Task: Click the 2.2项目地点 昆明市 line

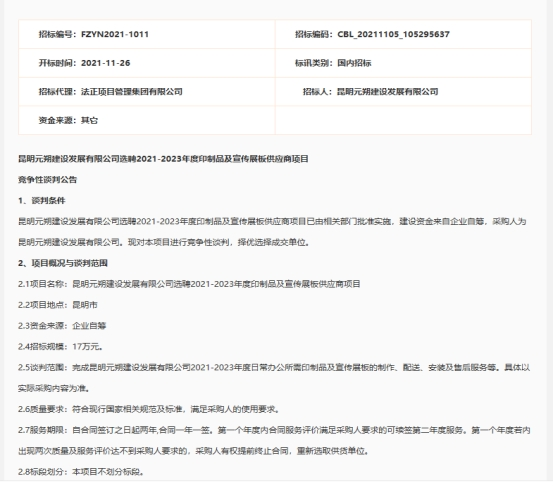Action: (x=58, y=305)
